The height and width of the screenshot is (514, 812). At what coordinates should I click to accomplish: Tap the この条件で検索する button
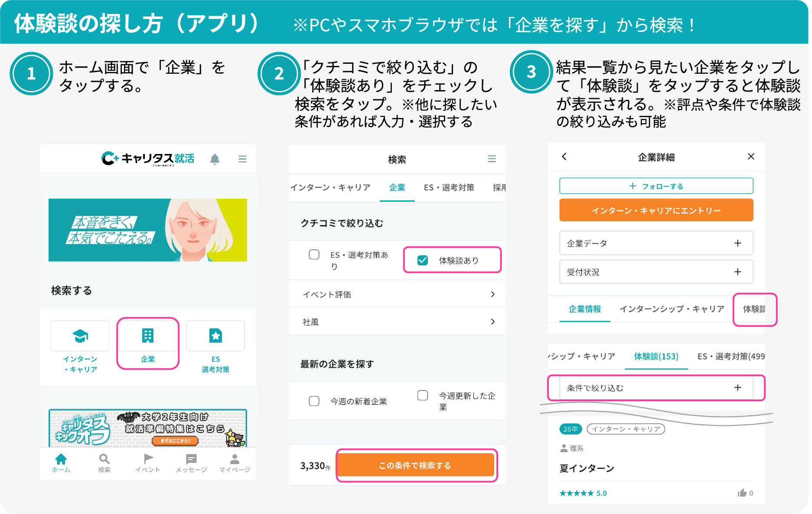point(416,465)
